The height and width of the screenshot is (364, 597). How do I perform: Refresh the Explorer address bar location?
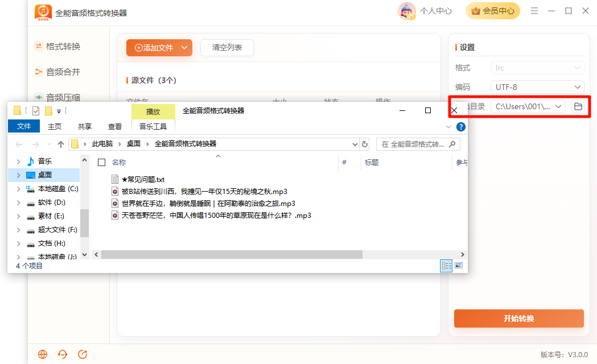click(365, 144)
